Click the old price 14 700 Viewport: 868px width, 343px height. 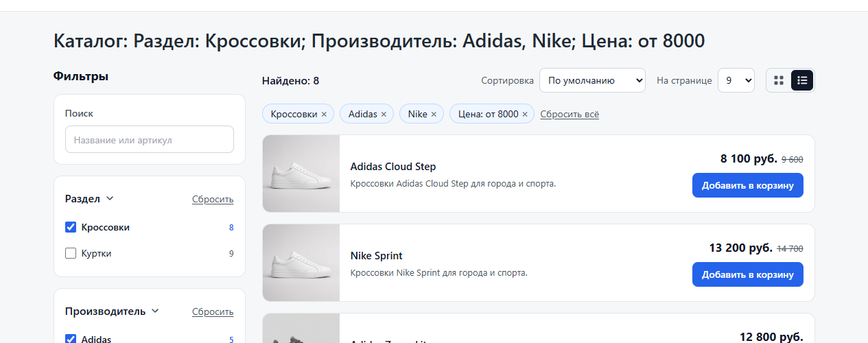(790, 249)
